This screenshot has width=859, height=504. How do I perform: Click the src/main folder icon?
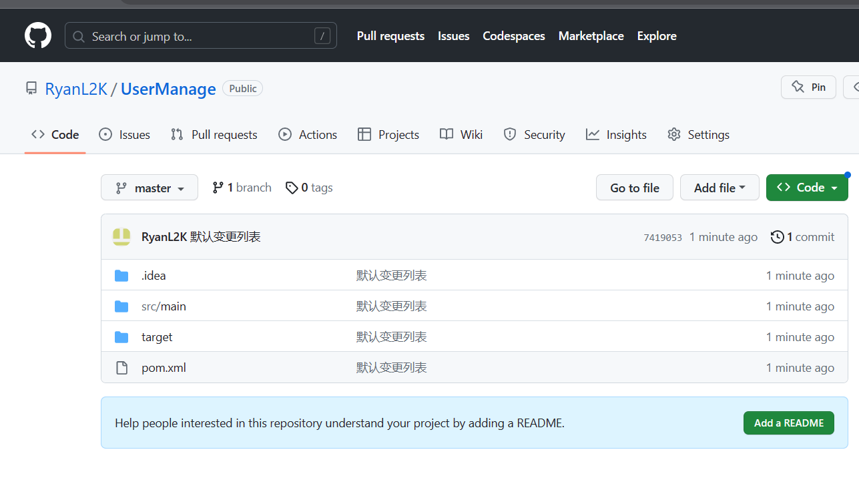click(x=121, y=306)
